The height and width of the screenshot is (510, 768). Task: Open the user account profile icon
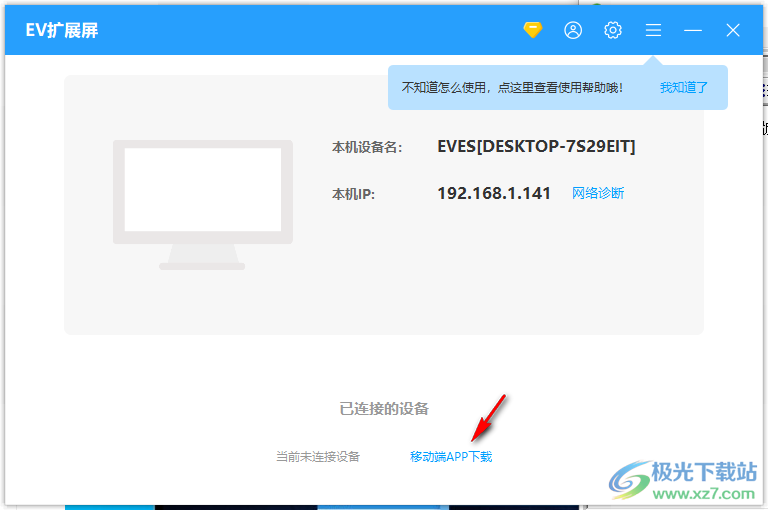(573, 30)
